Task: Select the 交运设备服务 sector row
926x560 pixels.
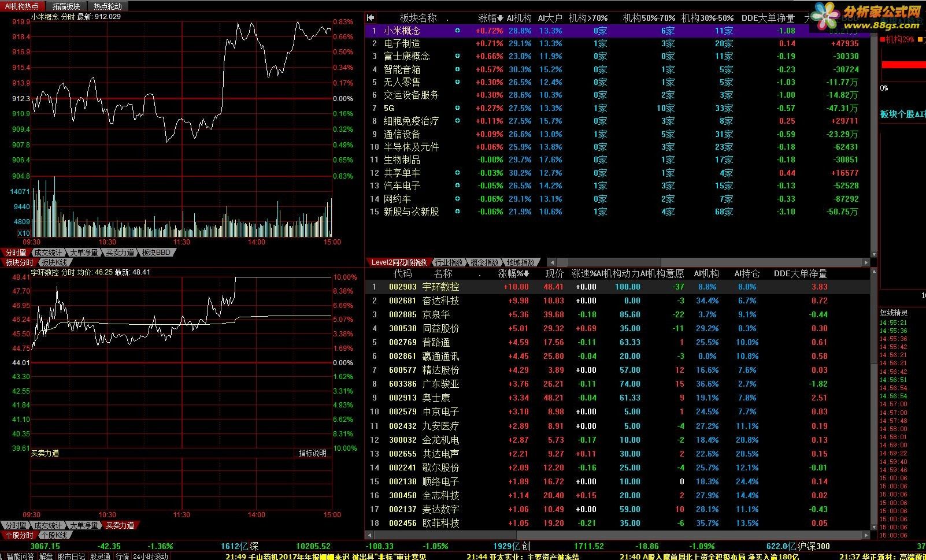Action: [x=617, y=95]
